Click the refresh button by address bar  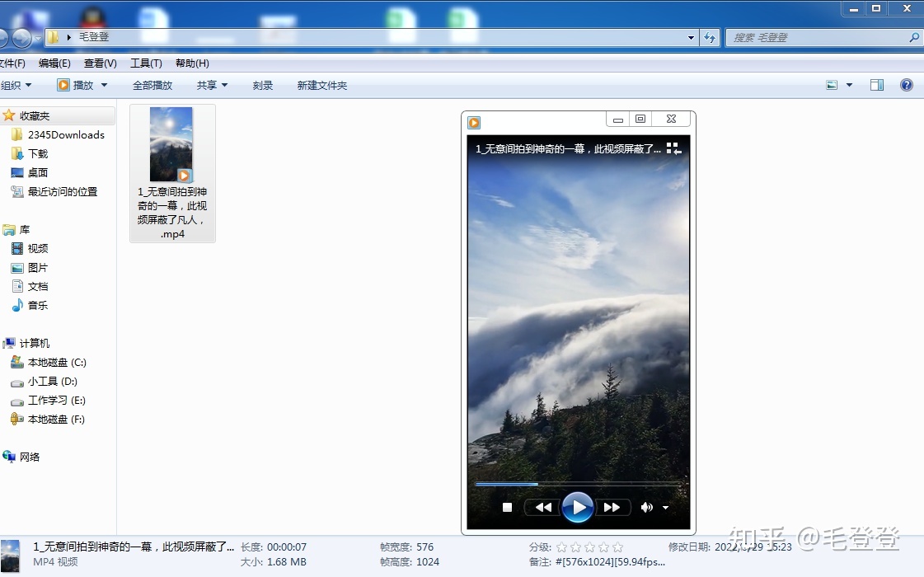coord(710,37)
